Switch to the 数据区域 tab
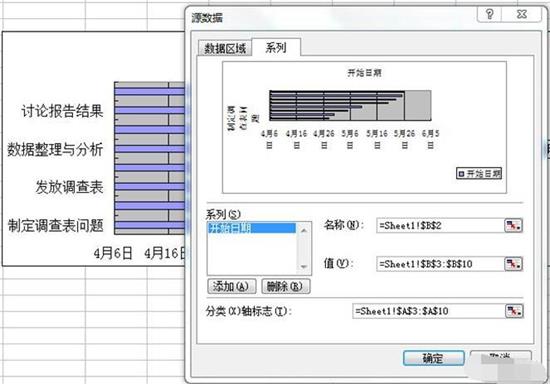550x384 pixels. 225,48
